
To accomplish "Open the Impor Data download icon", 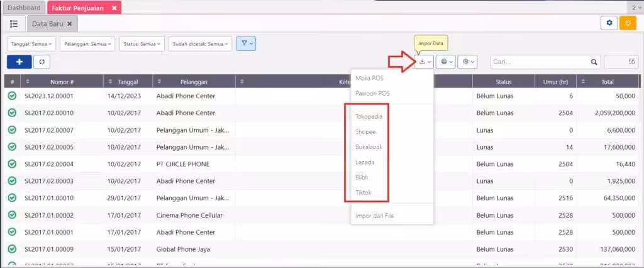I will (424, 62).
